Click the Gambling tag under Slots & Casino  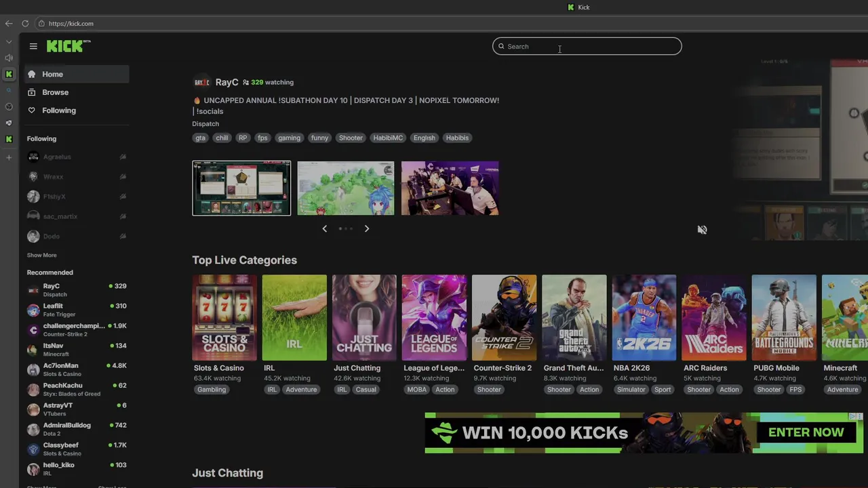tap(212, 390)
